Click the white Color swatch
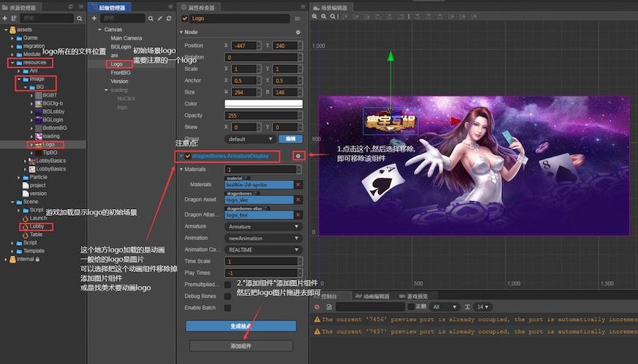The width and height of the screenshot is (638, 364). (263, 104)
